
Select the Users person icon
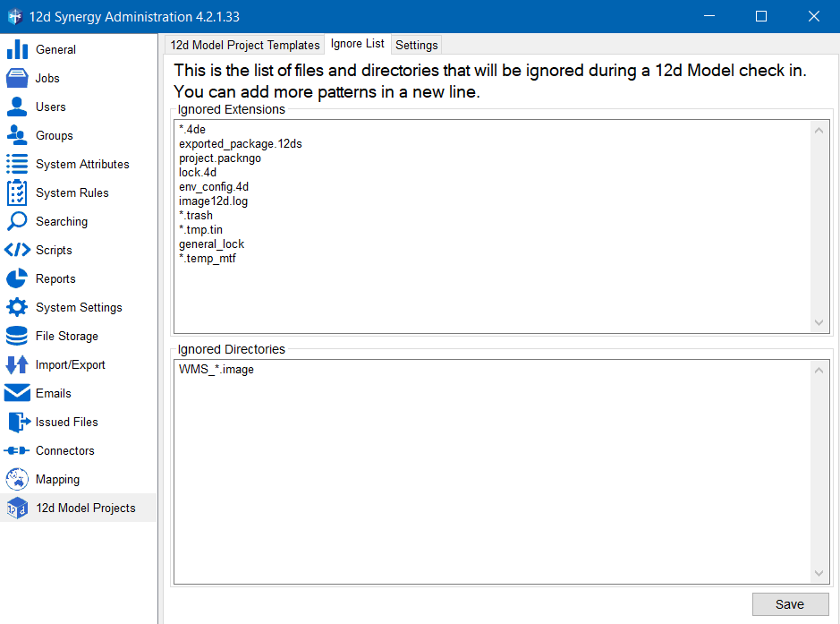point(17,107)
